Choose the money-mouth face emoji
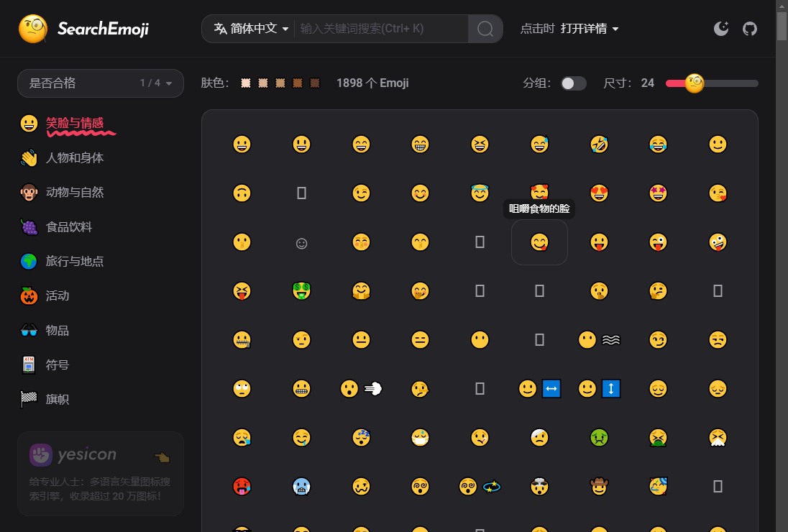The height and width of the screenshot is (532, 788). coord(301,291)
